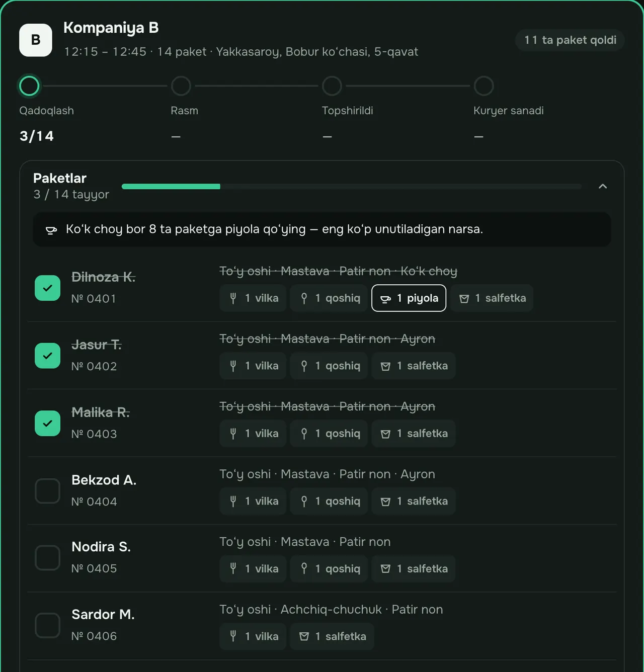The height and width of the screenshot is (672, 644).
Task: Collapse the Paketlar section chevron
Action: coord(603,186)
